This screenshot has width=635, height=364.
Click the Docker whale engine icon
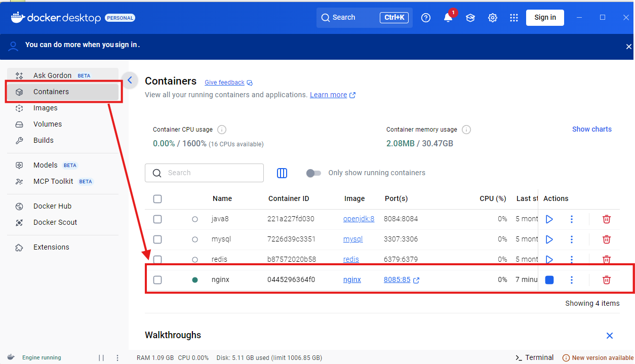(x=11, y=357)
